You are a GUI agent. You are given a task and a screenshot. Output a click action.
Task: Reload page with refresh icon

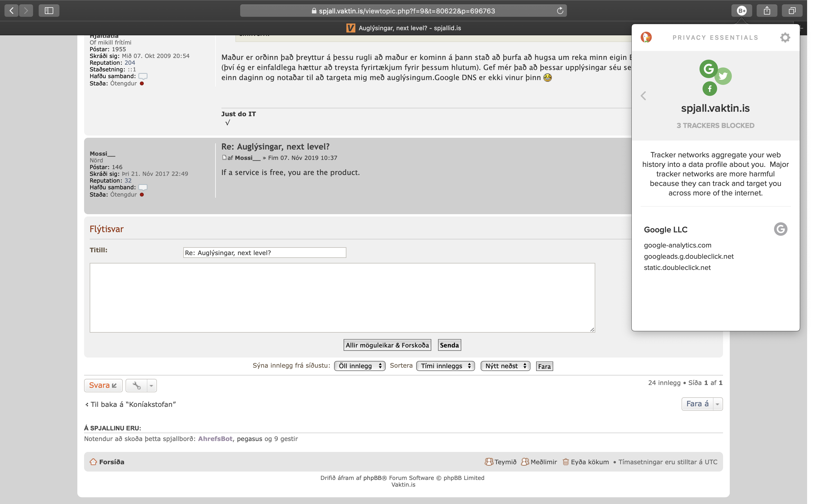560,11
